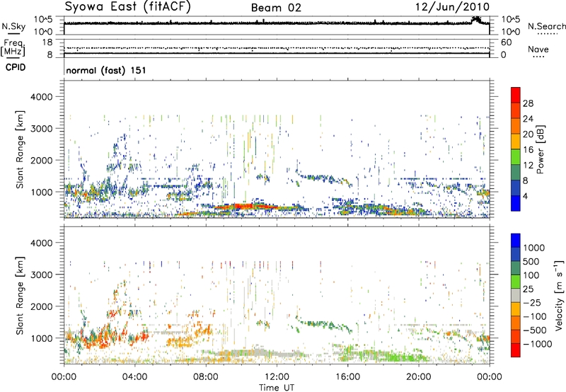Click the noise spike near end of N.Sky trace
This screenshot has width=566, height=392.
476,20
